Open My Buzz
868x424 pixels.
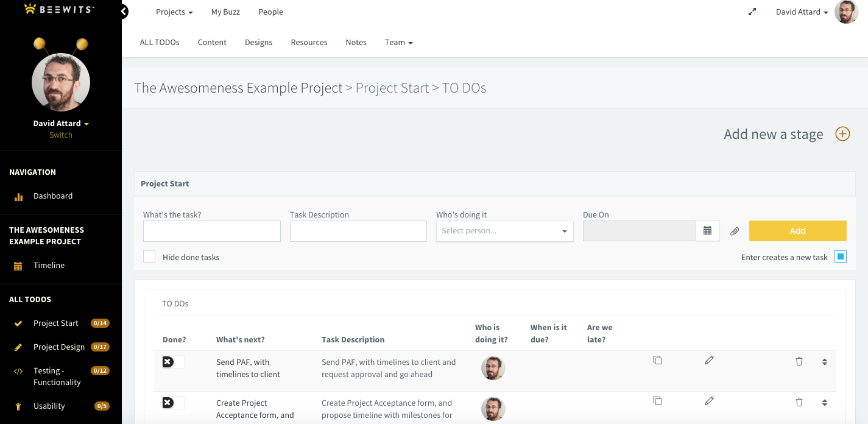pyautogui.click(x=225, y=12)
